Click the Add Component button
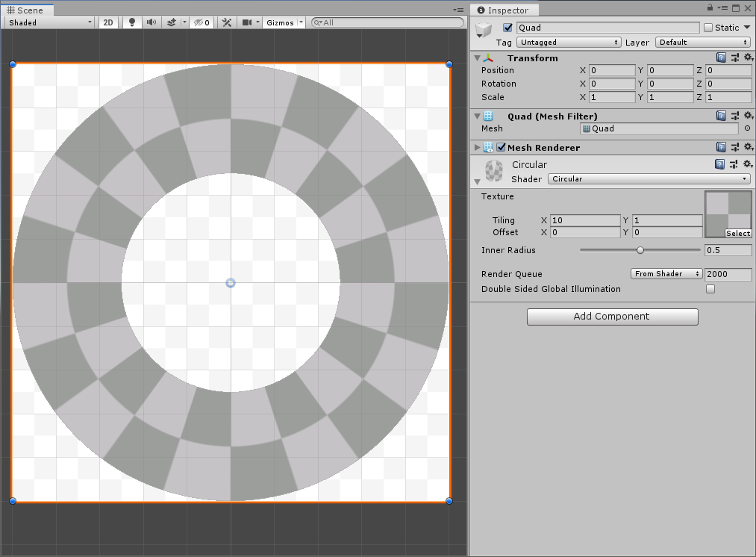This screenshot has height=557, width=756. coord(612,317)
